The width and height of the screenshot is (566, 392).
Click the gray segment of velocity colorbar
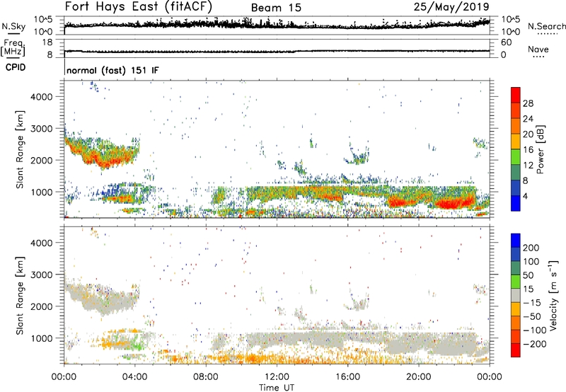(x=516, y=295)
